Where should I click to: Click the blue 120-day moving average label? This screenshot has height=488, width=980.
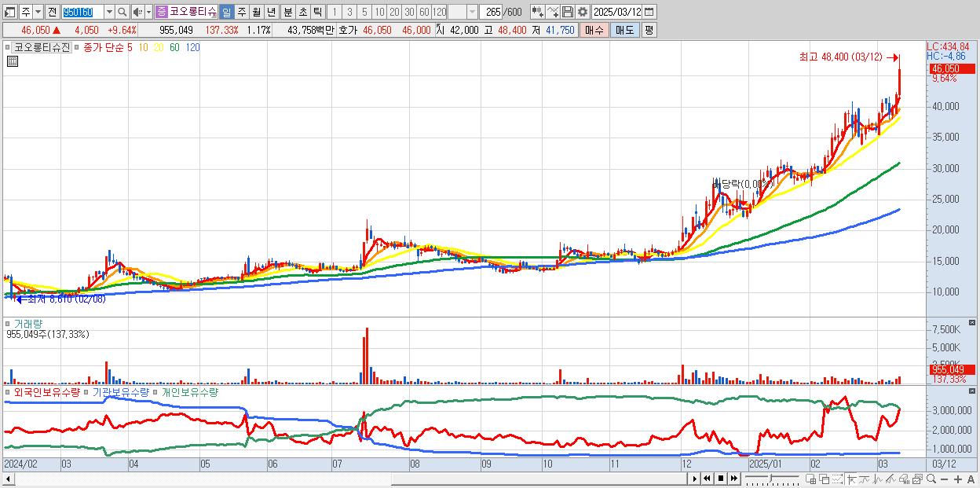point(192,47)
